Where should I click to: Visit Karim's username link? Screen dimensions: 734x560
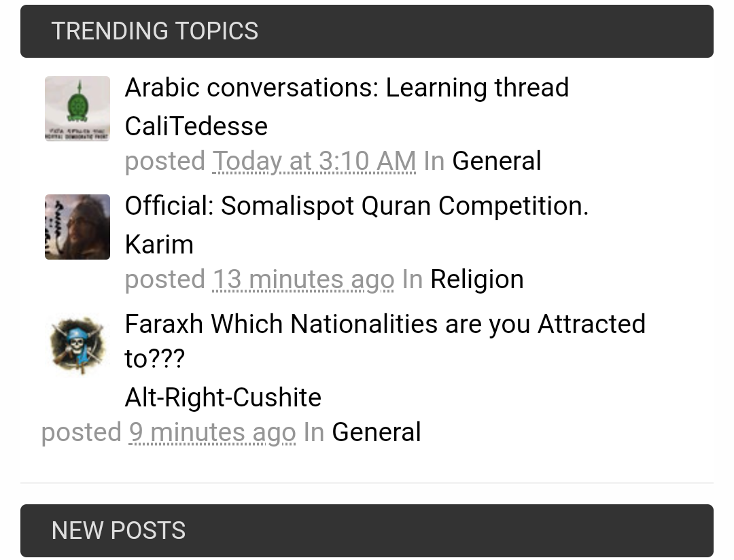point(159,245)
